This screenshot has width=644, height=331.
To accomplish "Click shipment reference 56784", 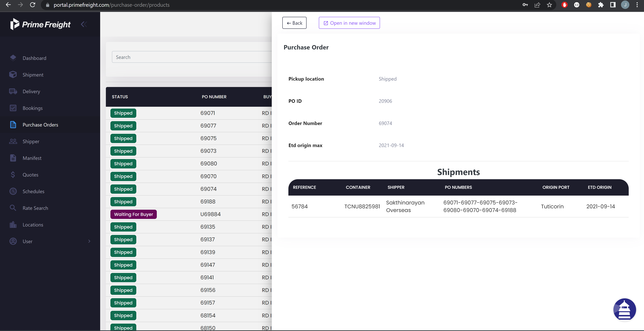I will (x=299, y=206).
